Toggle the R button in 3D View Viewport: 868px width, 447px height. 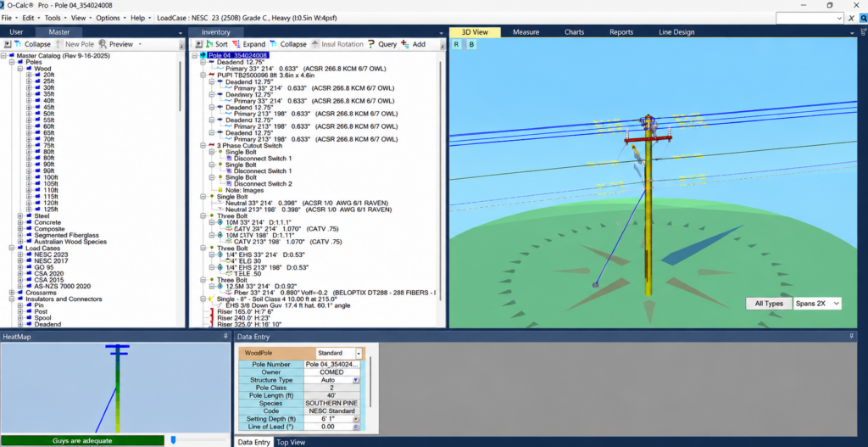point(457,44)
